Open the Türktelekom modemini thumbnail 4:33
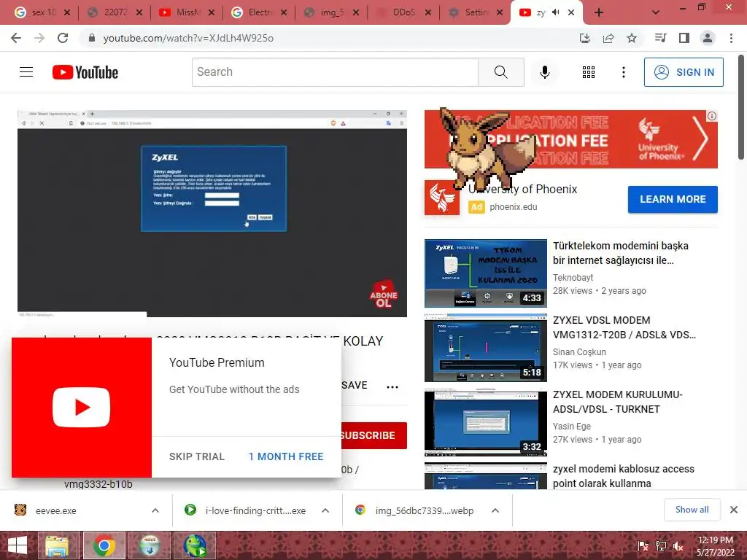Image resolution: width=747 pixels, height=560 pixels. click(485, 273)
